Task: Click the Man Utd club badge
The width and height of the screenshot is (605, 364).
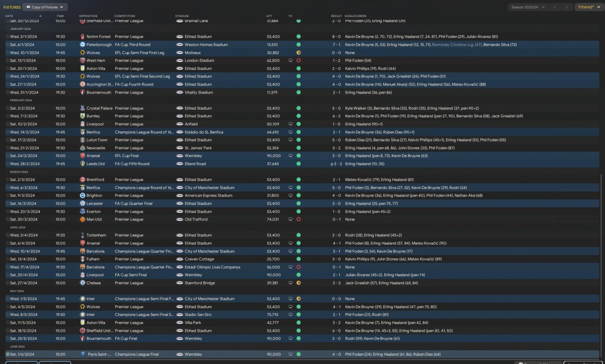Action: [x=82, y=219]
